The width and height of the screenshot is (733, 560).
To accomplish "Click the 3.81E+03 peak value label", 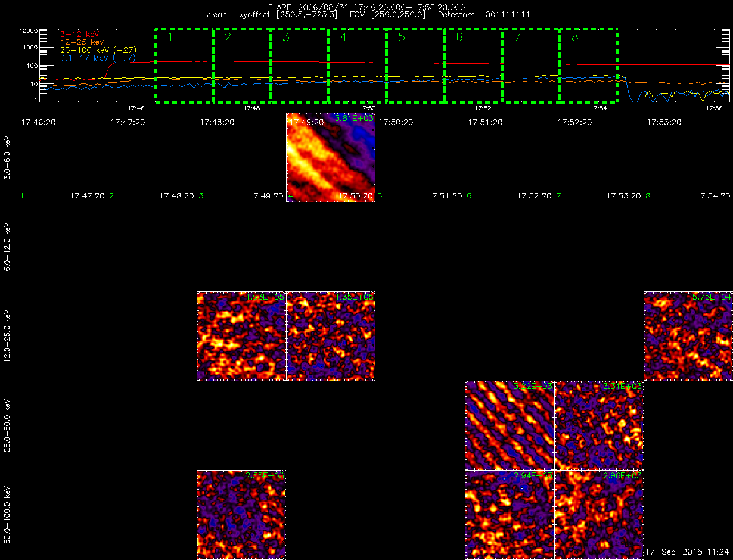I will [355, 119].
